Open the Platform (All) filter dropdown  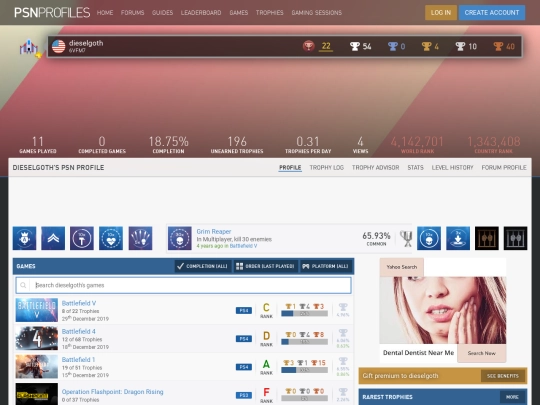point(326,266)
